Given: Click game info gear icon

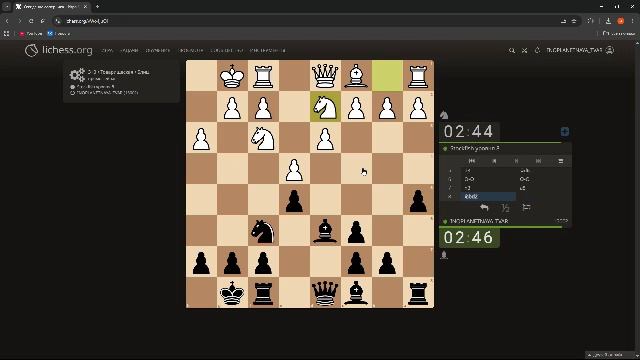Looking at the screenshot, I should point(77,75).
